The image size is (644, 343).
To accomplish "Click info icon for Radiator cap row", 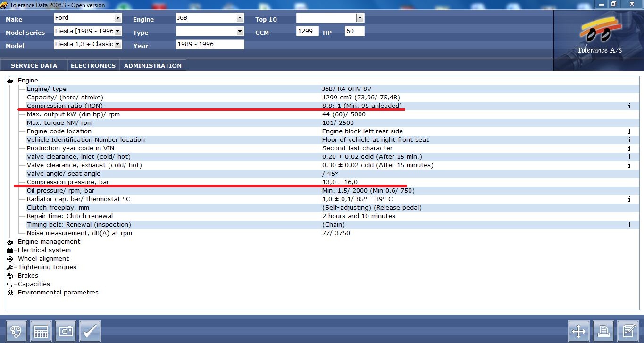I will coord(629,199).
